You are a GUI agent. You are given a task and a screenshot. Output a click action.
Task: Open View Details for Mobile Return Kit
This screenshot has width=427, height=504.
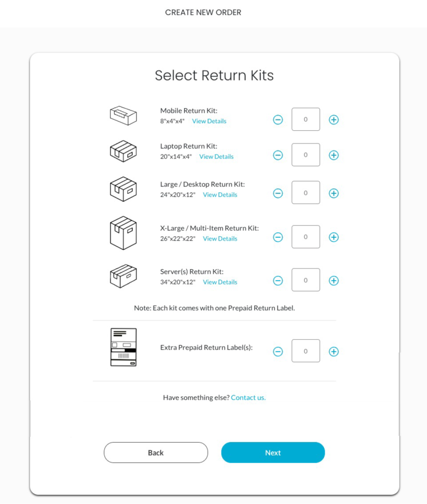[209, 121]
